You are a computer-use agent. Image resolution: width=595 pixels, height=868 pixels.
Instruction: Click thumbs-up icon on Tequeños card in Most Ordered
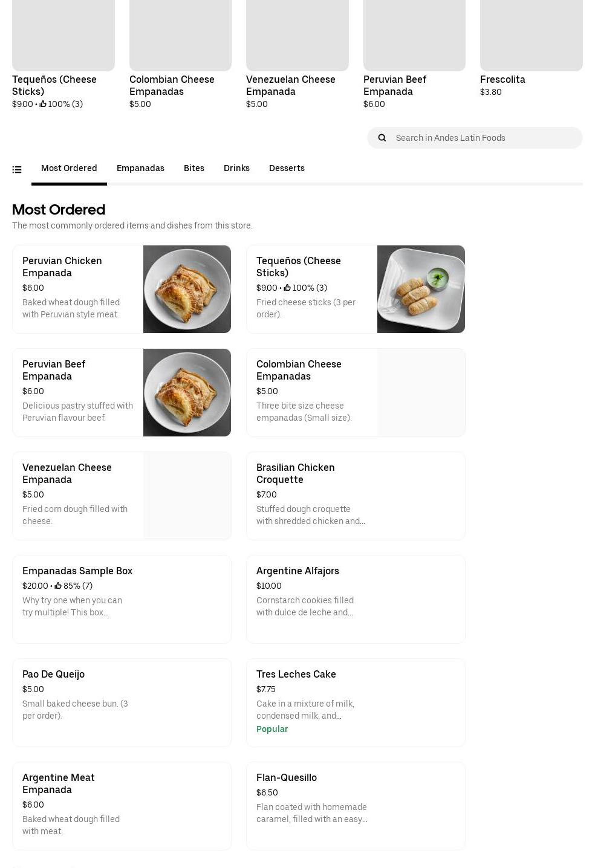click(287, 288)
